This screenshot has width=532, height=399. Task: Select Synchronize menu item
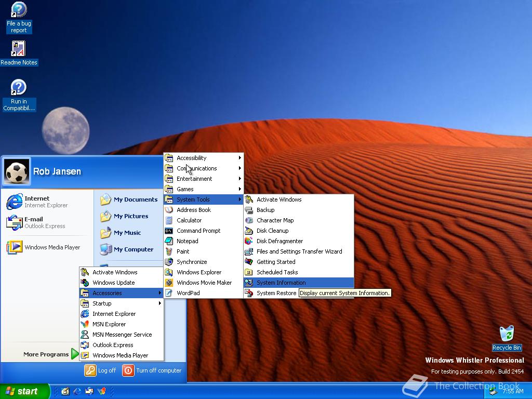click(204, 262)
